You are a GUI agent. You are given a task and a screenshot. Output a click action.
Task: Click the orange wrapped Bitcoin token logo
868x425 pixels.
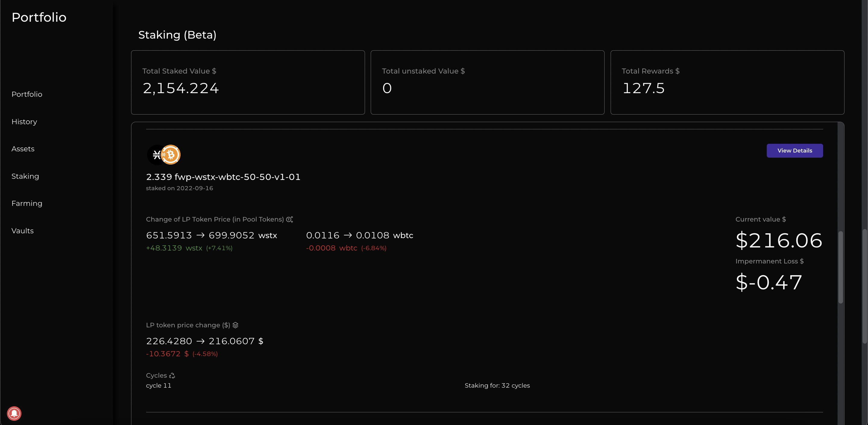[171, 155]
